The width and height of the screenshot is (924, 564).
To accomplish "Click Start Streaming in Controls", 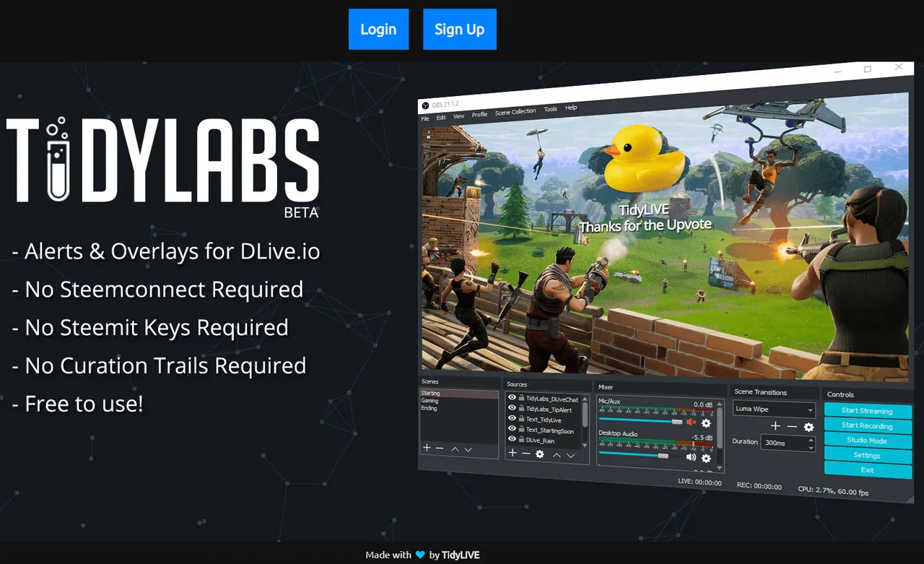I will tap(867, 410).
